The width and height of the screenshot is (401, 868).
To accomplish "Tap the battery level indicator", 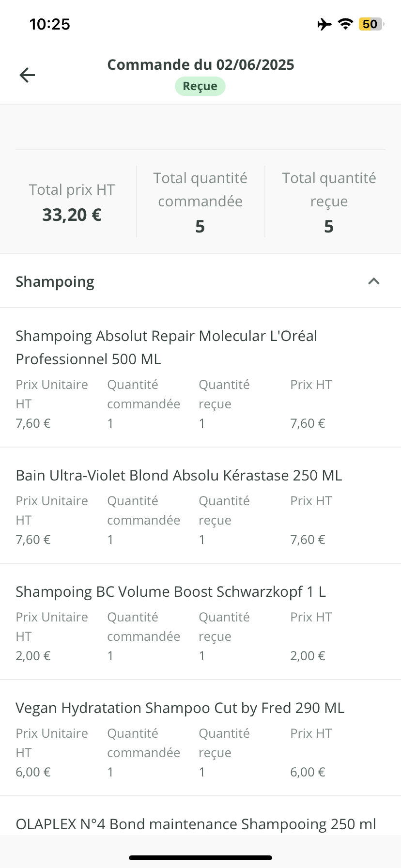I will [x=370, y=24].
